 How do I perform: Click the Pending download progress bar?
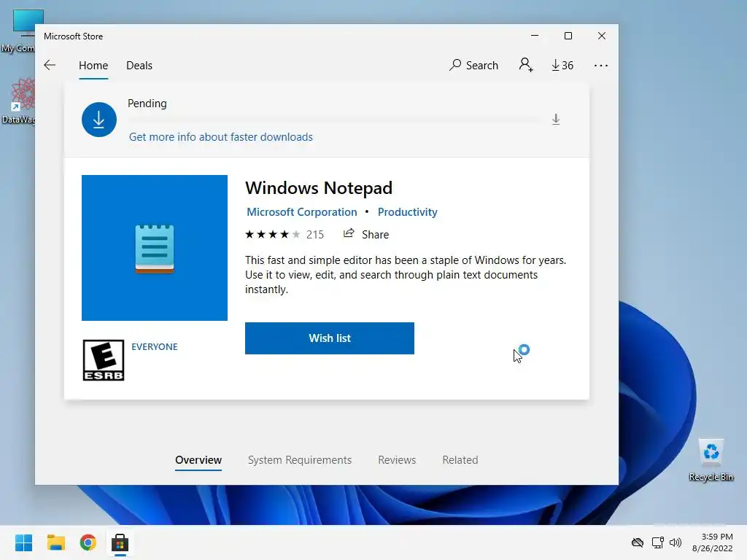pyautogui.click(x=333, y=120)
